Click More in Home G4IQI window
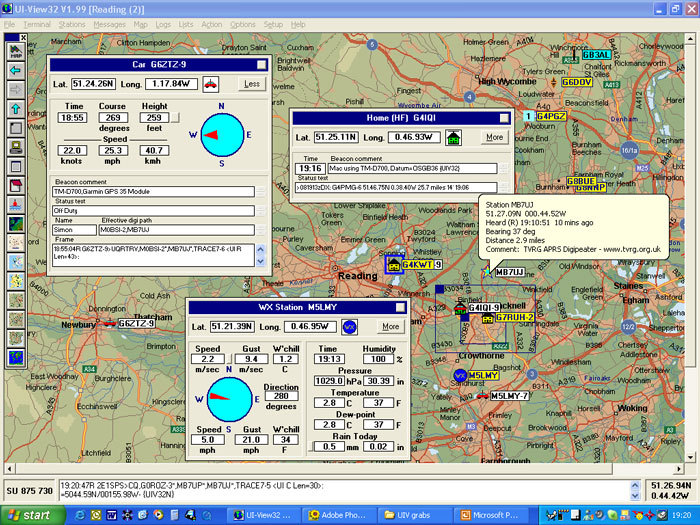Screen dimensions: 700x525 click(x=495, y=138)
